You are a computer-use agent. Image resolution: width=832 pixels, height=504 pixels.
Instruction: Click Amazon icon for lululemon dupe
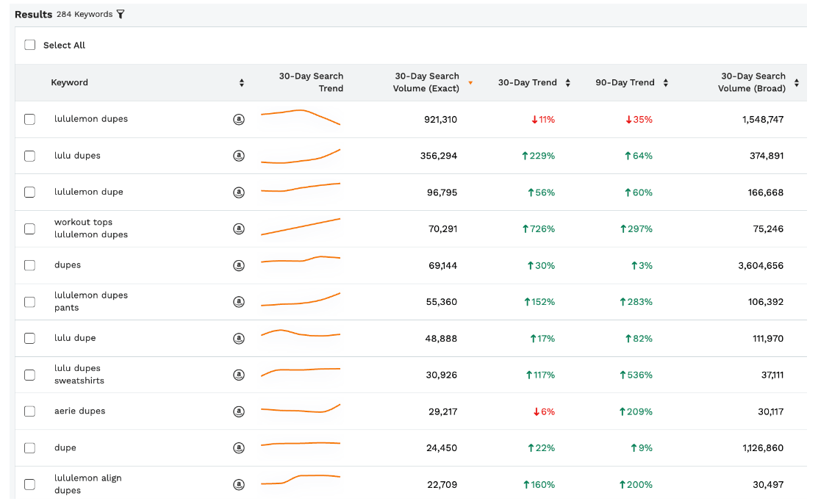239,192
